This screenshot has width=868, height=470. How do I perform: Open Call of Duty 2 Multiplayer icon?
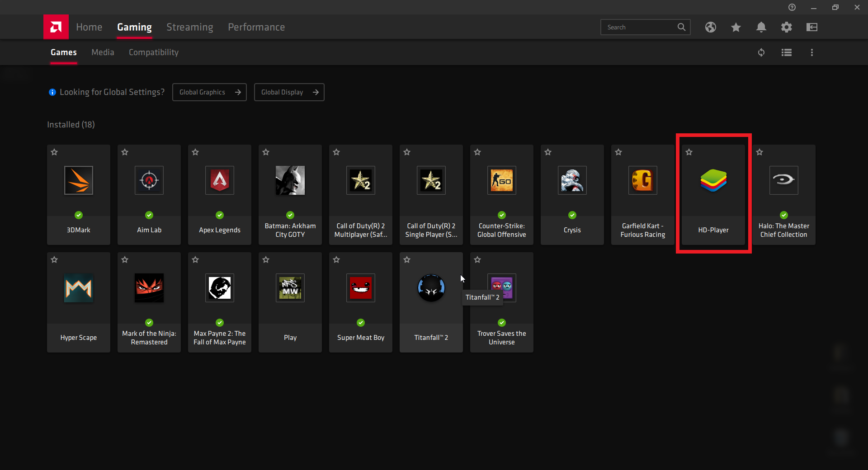pos(361,180)
